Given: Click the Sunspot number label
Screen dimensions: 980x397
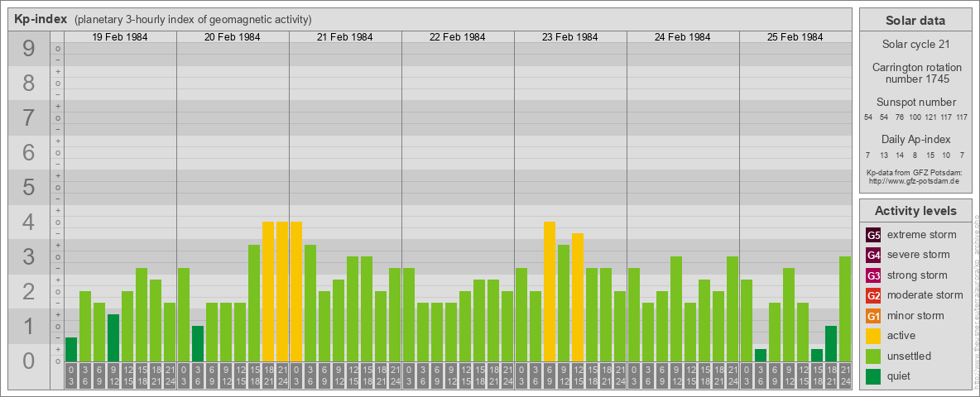Looking at the screenshot, I should pyautogui.click(x=915, y=103).
